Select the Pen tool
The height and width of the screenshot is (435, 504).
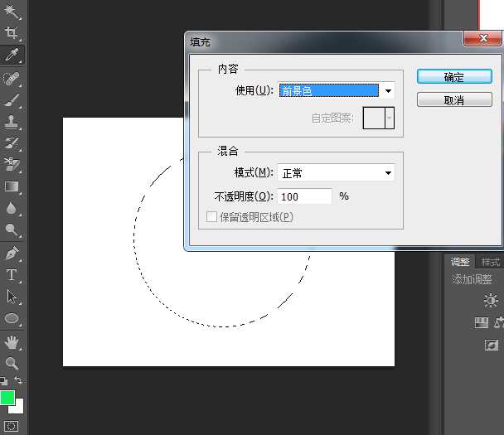click(x=12, y=254)
